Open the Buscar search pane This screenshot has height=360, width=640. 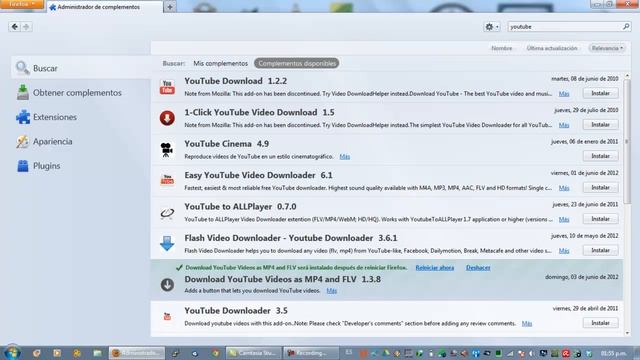click(81, 68)
